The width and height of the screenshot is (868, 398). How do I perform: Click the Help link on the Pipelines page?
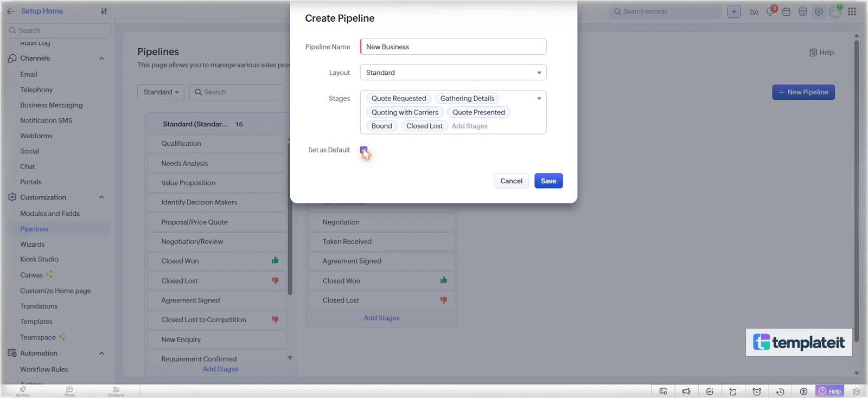click(821, 53)
